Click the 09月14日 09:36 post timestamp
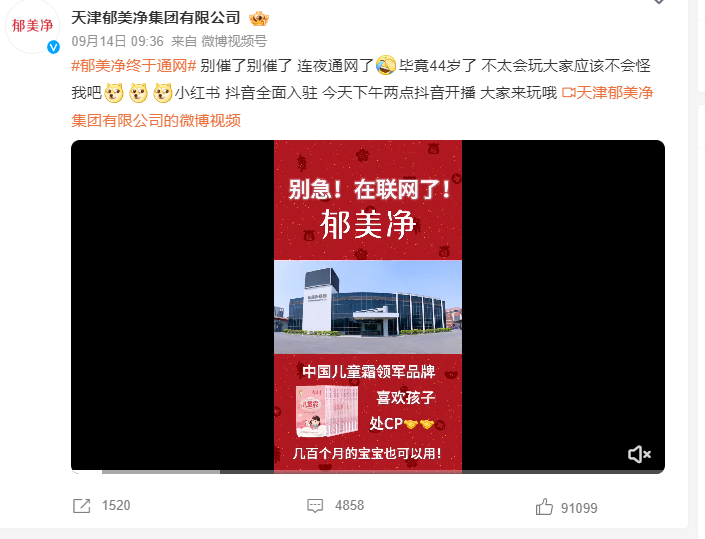 click(x=117, y=41)
